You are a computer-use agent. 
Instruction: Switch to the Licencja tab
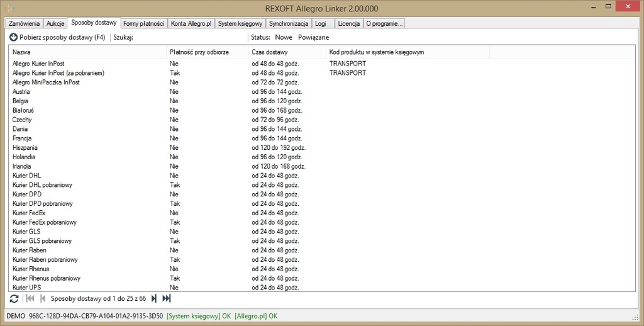(348, 23)
